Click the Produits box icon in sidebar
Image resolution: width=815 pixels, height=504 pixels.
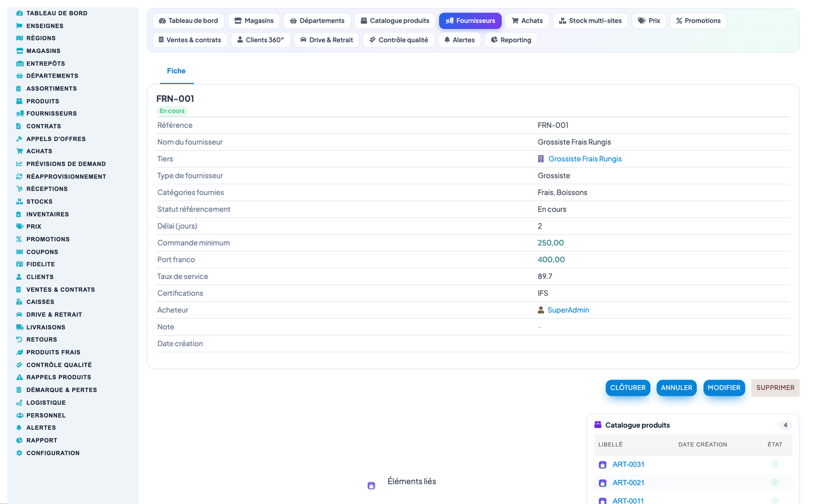coord(20,101)
